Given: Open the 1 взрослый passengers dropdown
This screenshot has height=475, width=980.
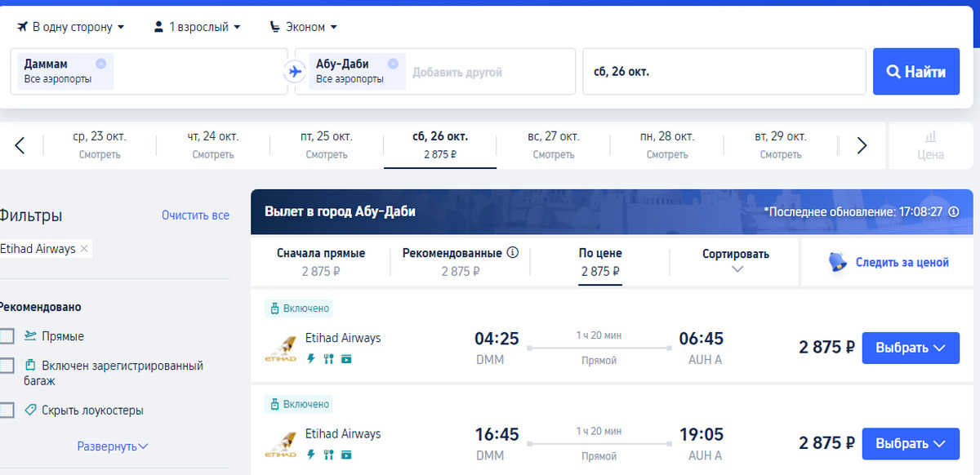Looking at the screenshot, I should [x=198, y=27].
